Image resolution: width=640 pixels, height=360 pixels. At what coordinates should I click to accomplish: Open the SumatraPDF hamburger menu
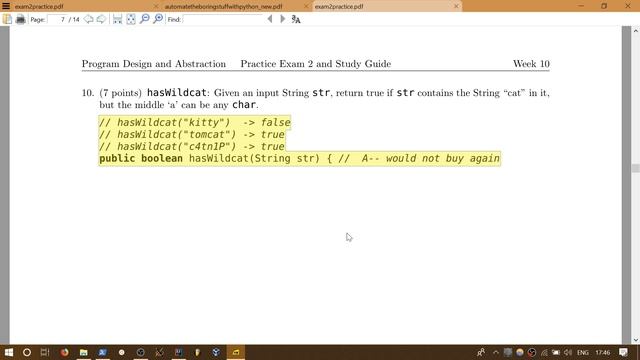6,6
